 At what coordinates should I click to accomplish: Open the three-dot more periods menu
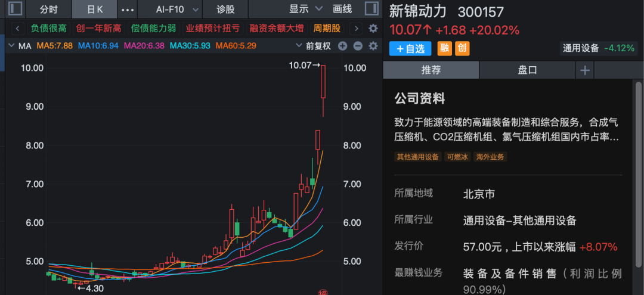click(128, 10)
